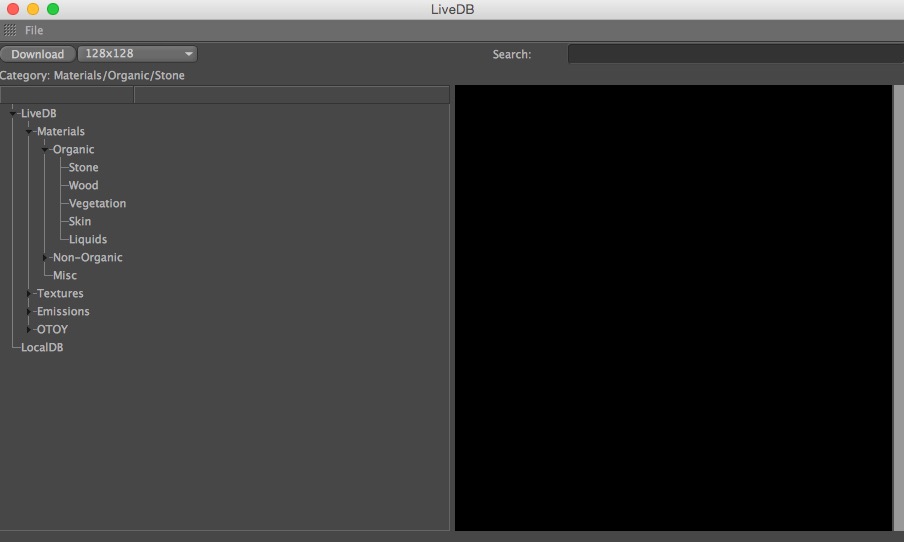Focus the Search input field
This screenshot has width=904, height=542.
coord(736,54)
